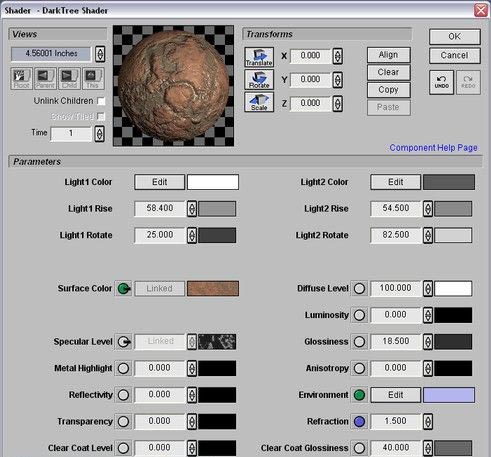Adjust the Refraction stepper
The image size is (491, 457).
point(428,422)
